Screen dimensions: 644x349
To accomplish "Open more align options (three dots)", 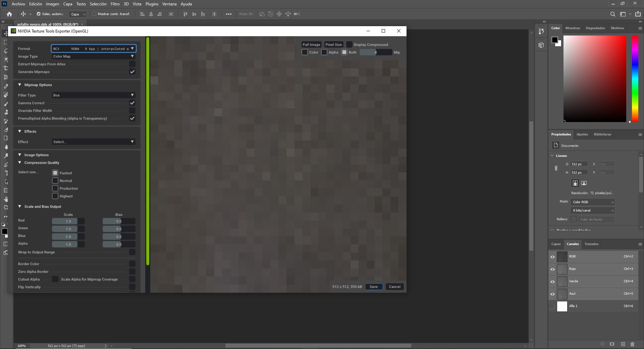I will [x=229, y=14].
